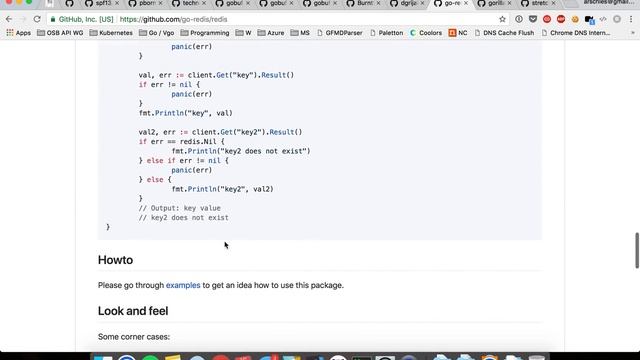This screenshot has width=640, height=360.
Task: Close the active go-redis tab
Action: (466, 3)
